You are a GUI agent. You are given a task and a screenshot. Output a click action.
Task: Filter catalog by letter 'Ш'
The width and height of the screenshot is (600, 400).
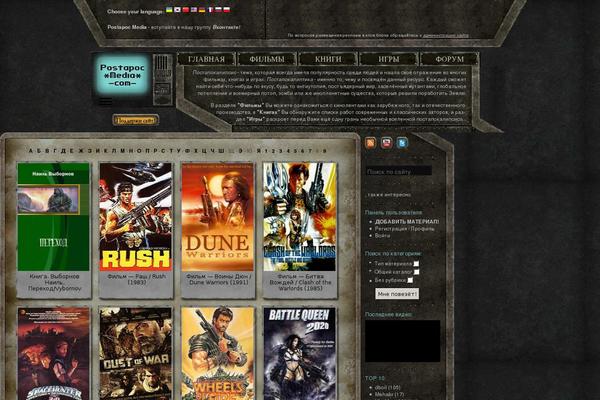(221, 151)
